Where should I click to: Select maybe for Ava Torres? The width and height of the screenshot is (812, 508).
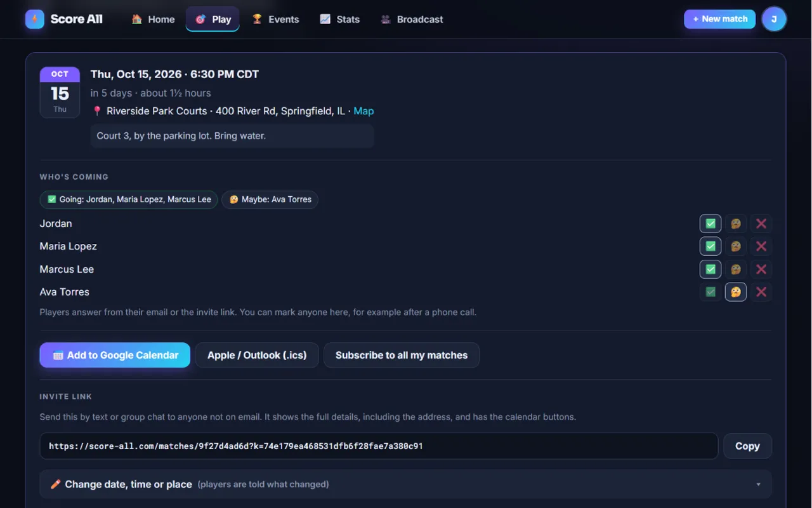click(736, 292)
